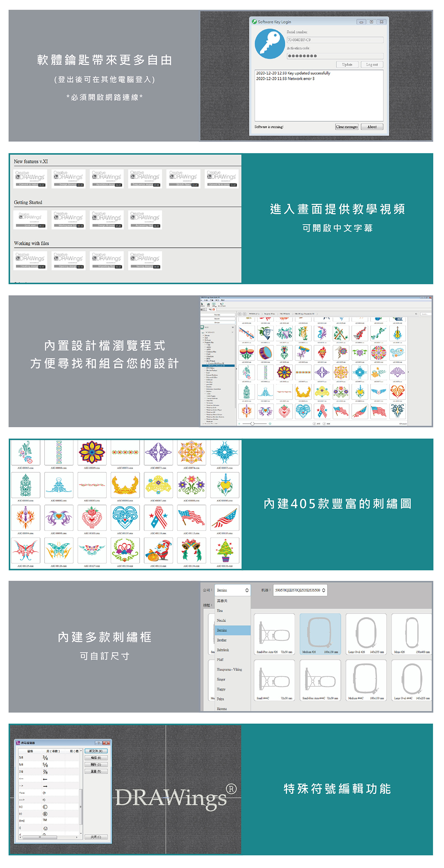The height and width of the screenshot is (868, 444).
Task: Select design ASC-00110 ribbon thumbnail
Action: coord(158,518)
